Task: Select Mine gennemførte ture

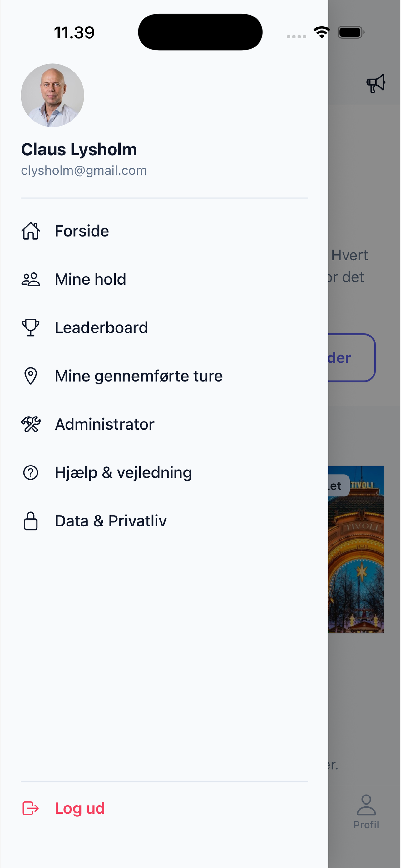Action: pyautogui.click(x=164, y=376)
